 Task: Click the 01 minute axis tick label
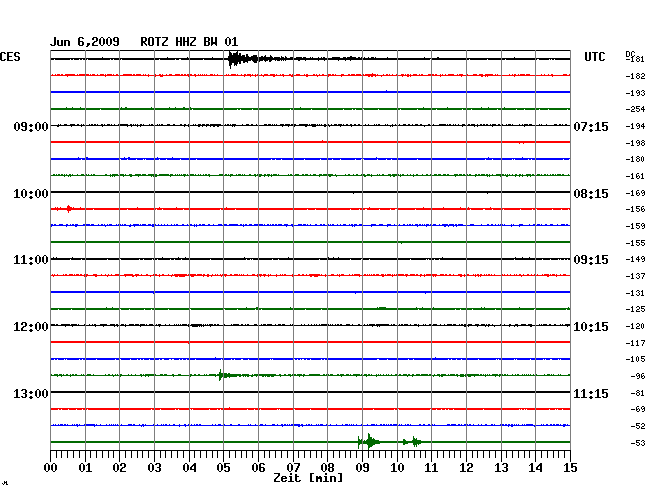click(x=85, y=468)
